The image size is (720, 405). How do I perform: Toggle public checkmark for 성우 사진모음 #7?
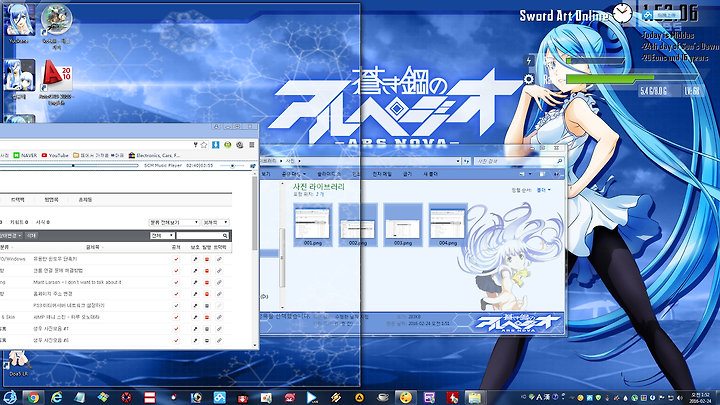click(176, 329)
